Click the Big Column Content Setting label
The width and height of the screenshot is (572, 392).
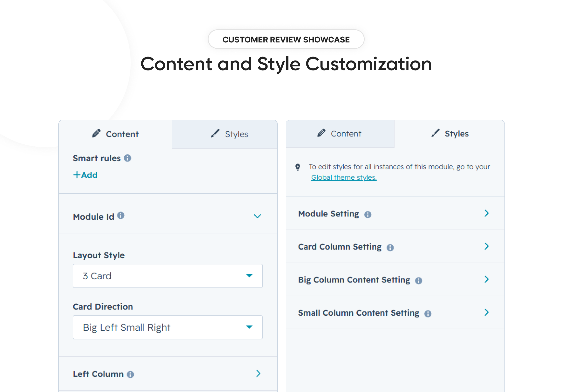point(354,280)
